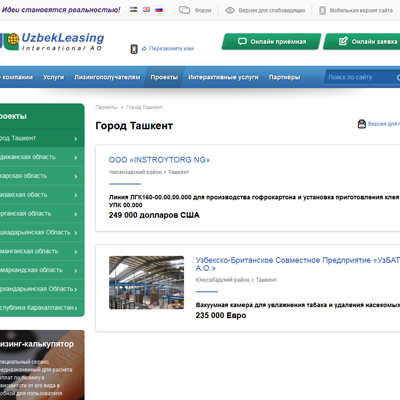
Task: Click the Поиск по сайту search field
Action: pyautogui.click(x=362, y=77)
